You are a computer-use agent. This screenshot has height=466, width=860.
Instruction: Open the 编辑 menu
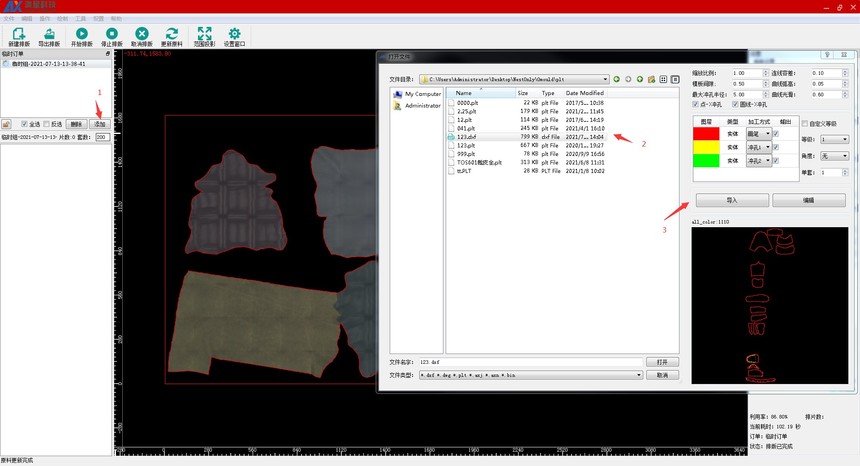[27, 19]
